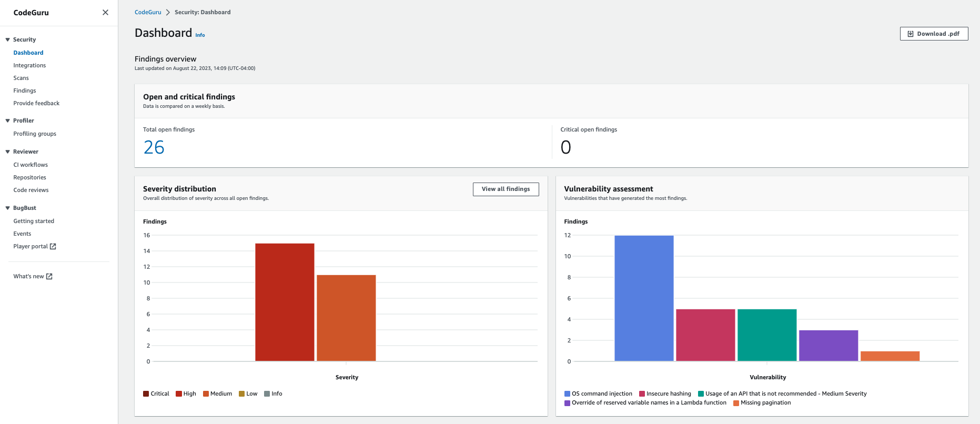Click the Info severity legend swatch

267,393
